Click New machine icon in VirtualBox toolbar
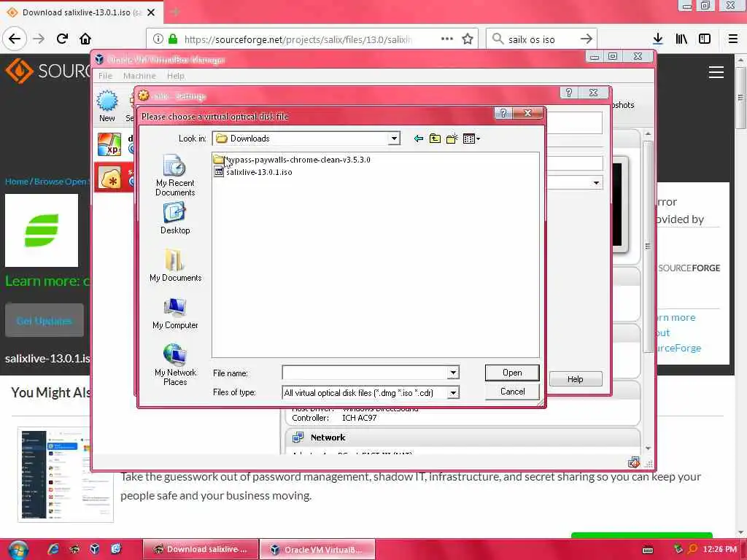The image size is (747, 560). tap(107, 106)
